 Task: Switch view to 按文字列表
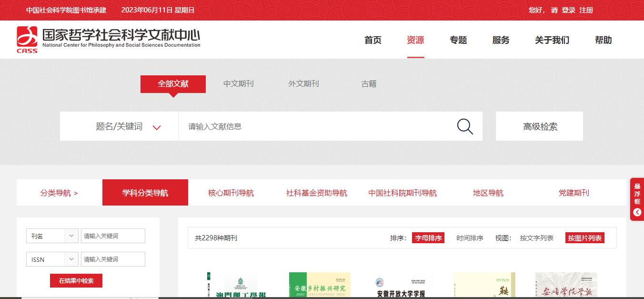pos(536,237)
